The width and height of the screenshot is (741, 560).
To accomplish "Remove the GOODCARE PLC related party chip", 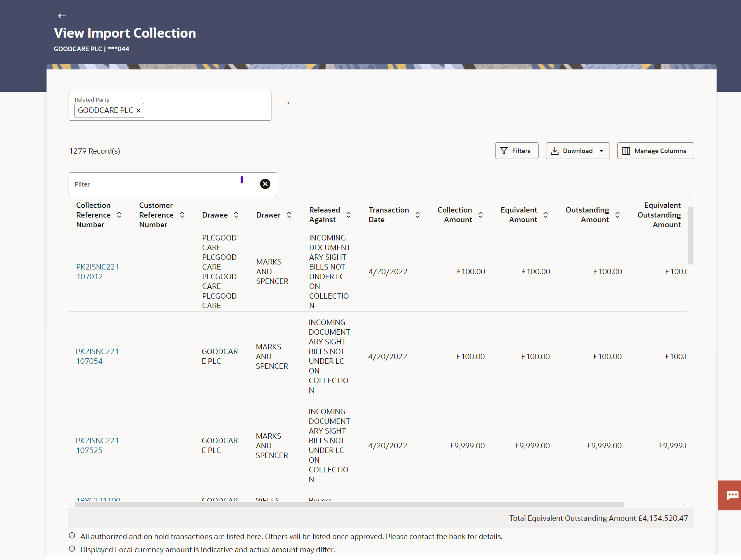I will (138, 110).
